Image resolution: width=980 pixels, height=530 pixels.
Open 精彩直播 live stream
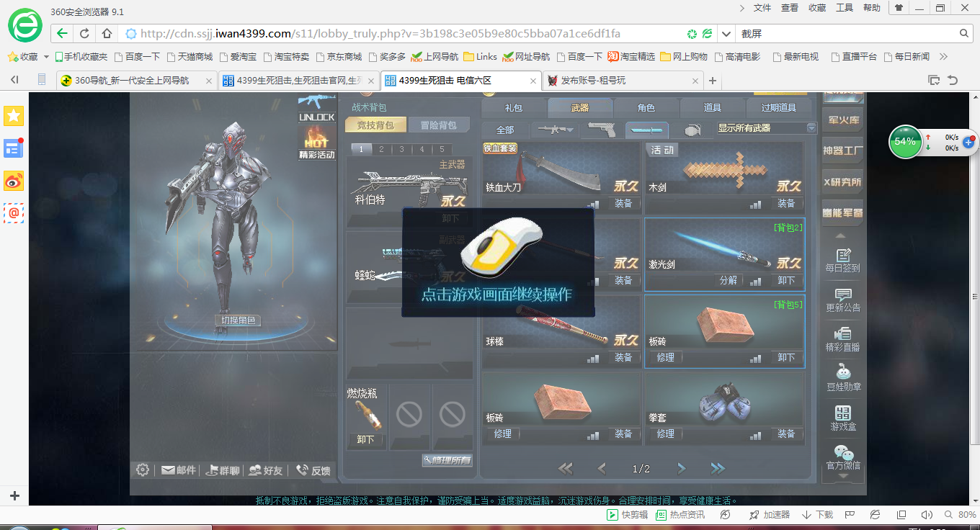click(842, 339)
